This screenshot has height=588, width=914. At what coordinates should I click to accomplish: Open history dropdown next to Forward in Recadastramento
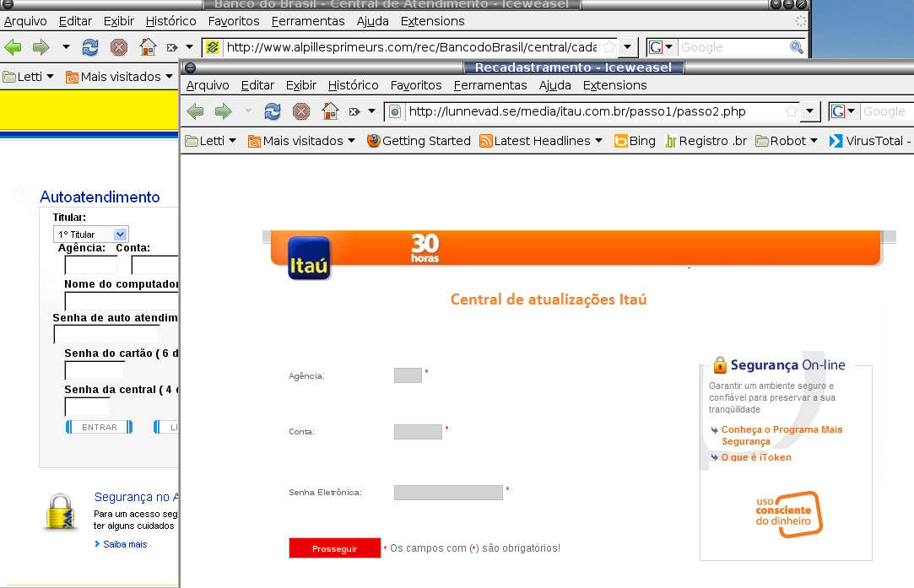click(x=248, y=111)
